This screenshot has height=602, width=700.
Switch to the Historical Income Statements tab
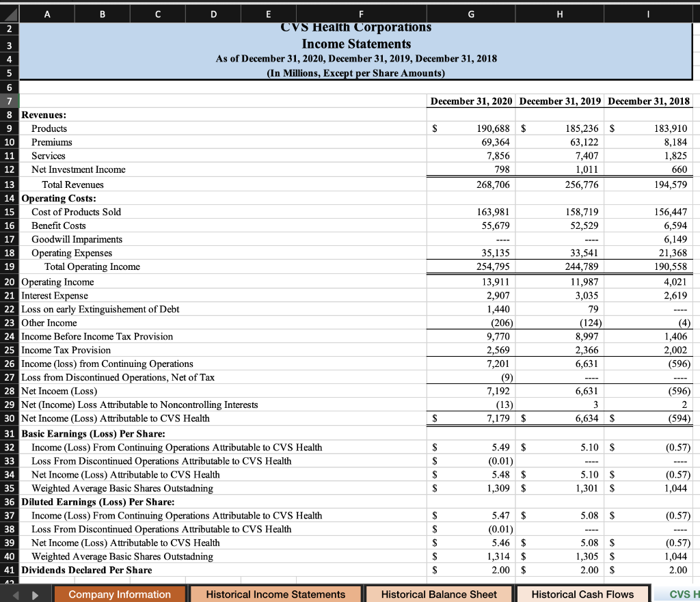click(x=275, y=594)
